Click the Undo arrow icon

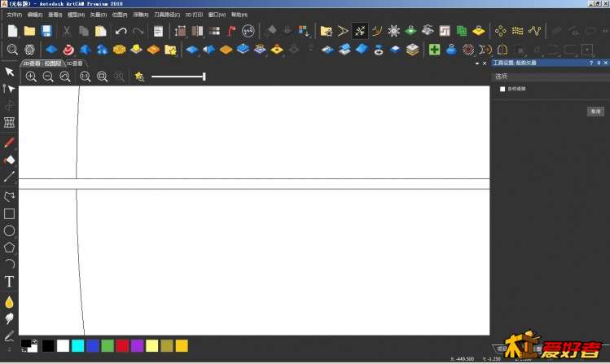[121, 31]
